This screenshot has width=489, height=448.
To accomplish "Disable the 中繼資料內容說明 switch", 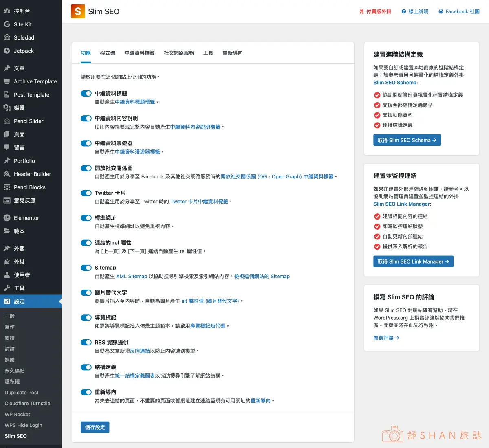I will [x=86, y=118].
